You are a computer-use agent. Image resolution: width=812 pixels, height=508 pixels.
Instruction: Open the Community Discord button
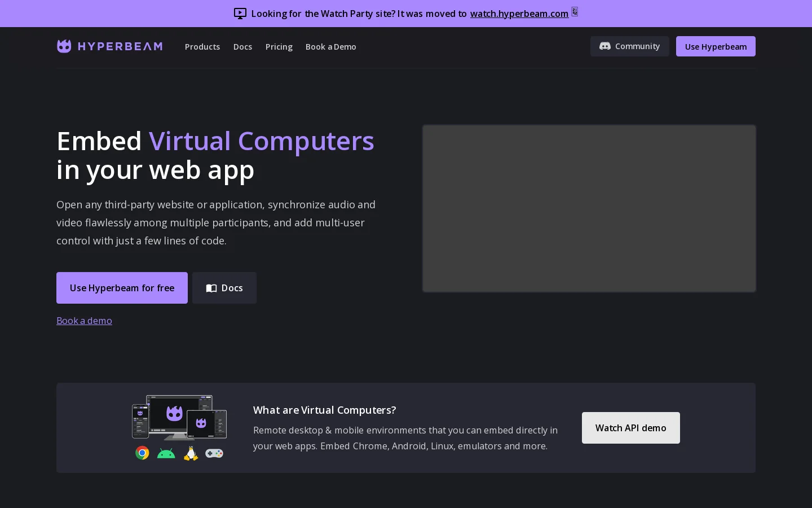point(630,46)
